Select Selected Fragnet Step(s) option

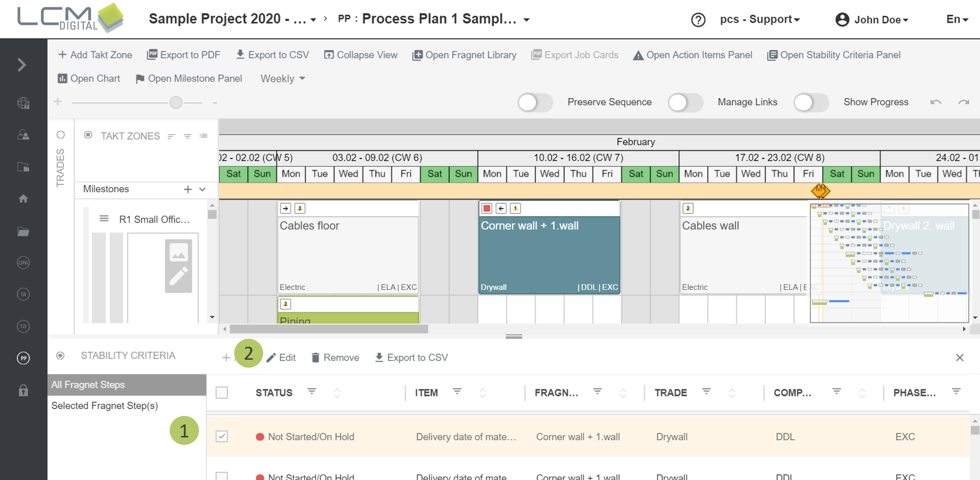[x=105, y=406]
